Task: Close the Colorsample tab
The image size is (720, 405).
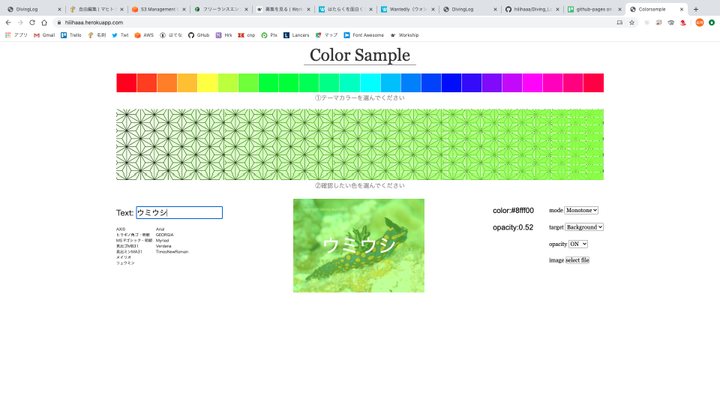Action: (681, 9)
